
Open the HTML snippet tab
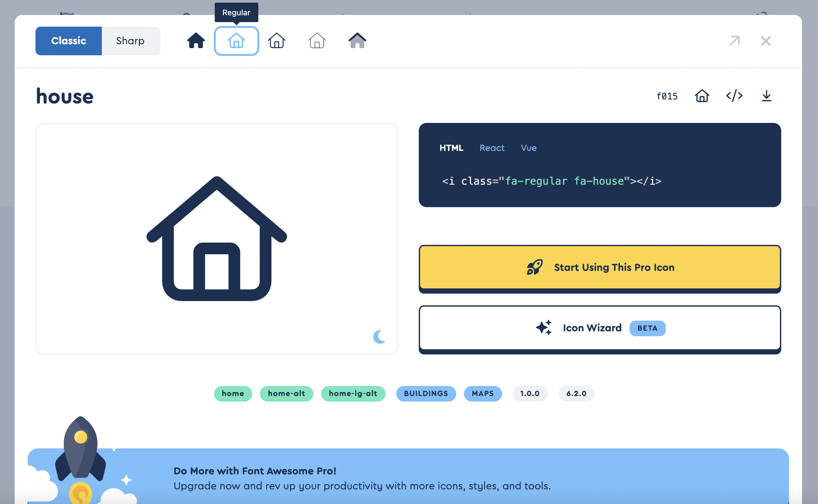click(x=452, y=148)
